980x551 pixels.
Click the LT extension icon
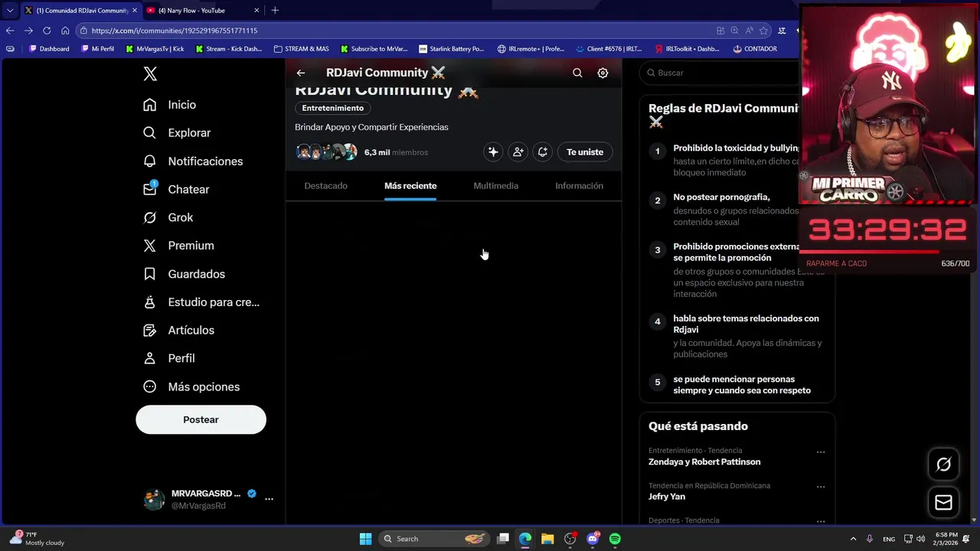[x=782, y=31]
